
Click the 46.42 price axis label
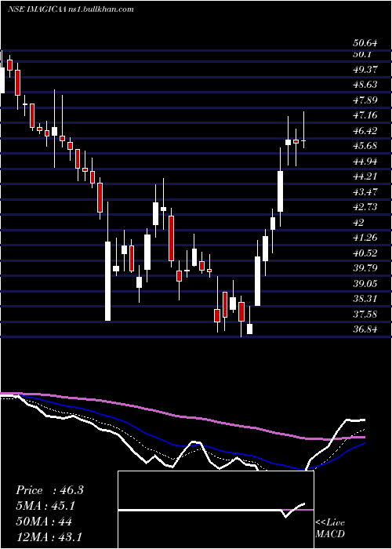point(365,131)
